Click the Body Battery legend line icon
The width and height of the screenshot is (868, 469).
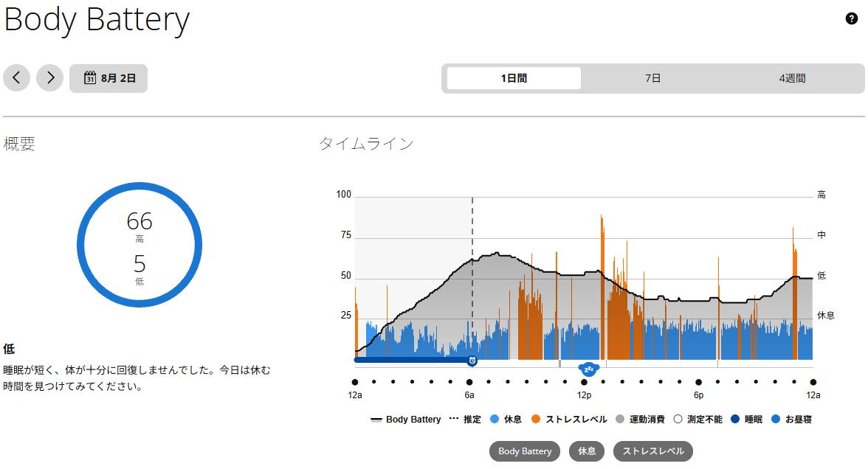point(376,420)
